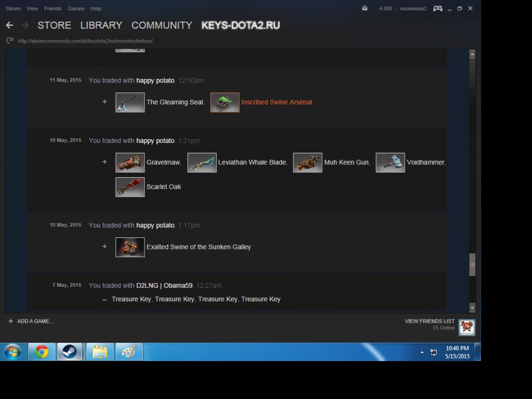Screen dimensions: 532x399
Task: Click ADD A GAME button
Action: pos(31,321)
